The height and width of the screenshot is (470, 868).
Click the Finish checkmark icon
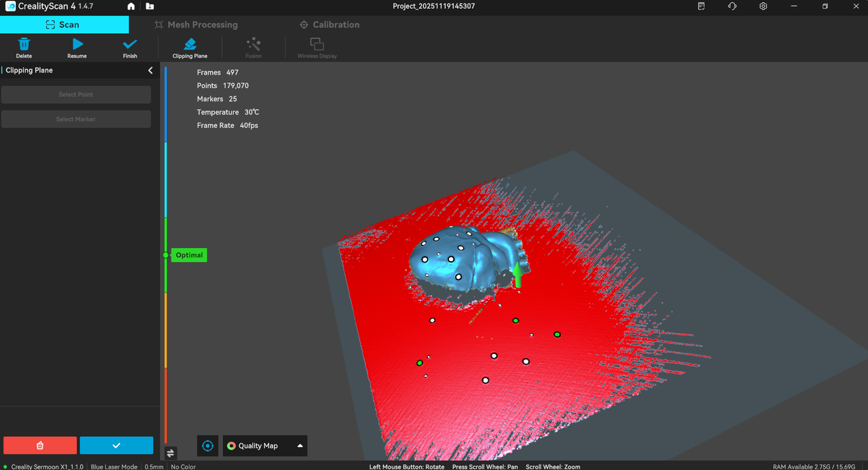point(130,45)
